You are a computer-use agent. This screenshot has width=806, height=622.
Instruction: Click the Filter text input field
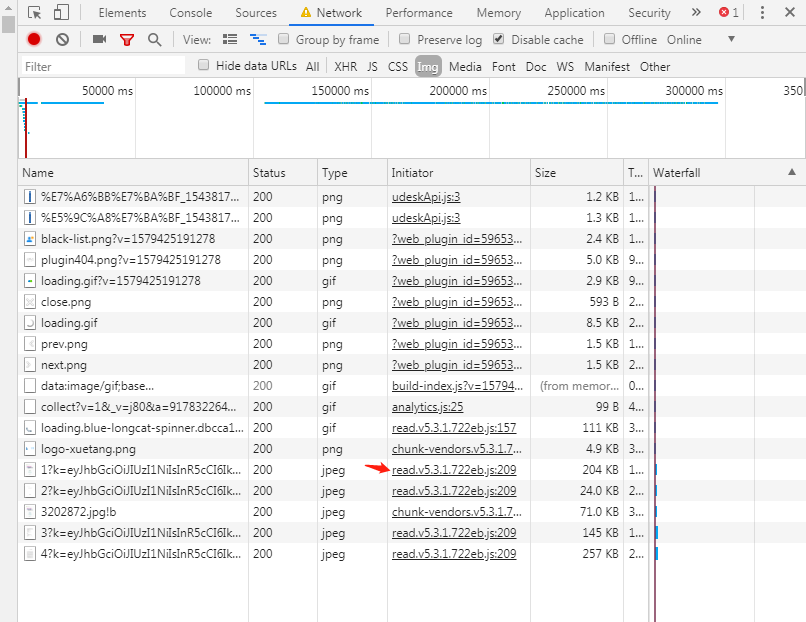click(104, 66)
